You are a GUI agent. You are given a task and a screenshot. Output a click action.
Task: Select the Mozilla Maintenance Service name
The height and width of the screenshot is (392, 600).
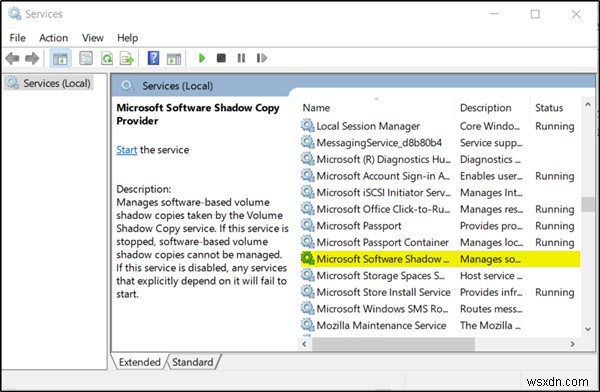[381, 326]
